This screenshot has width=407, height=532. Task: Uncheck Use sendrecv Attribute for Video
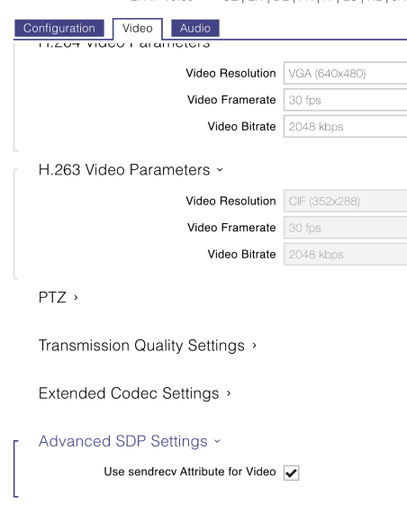pyautogui.click(x=291, y=473)
